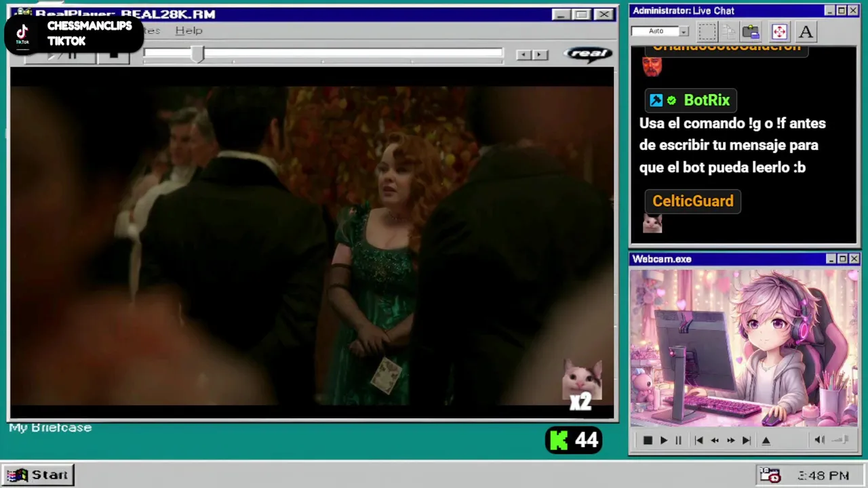
Task: Minimize the Live Chat window
Action: tap(830, 11)
